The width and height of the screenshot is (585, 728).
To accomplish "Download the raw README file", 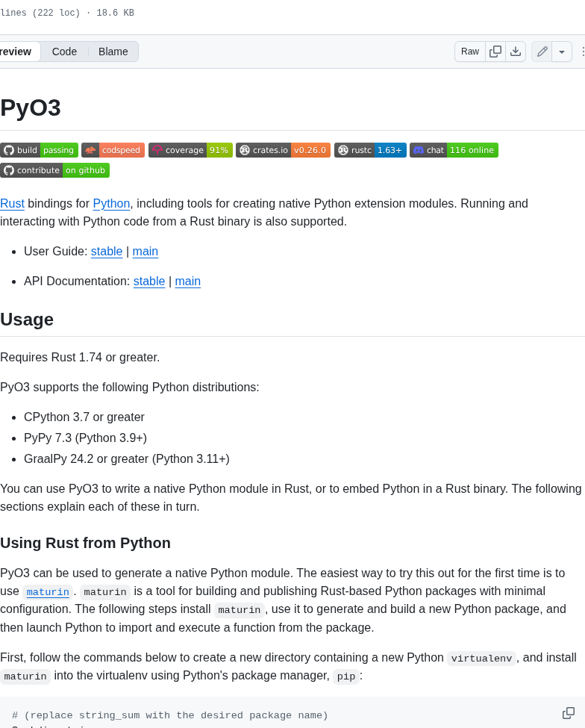I will coord(516,52).
